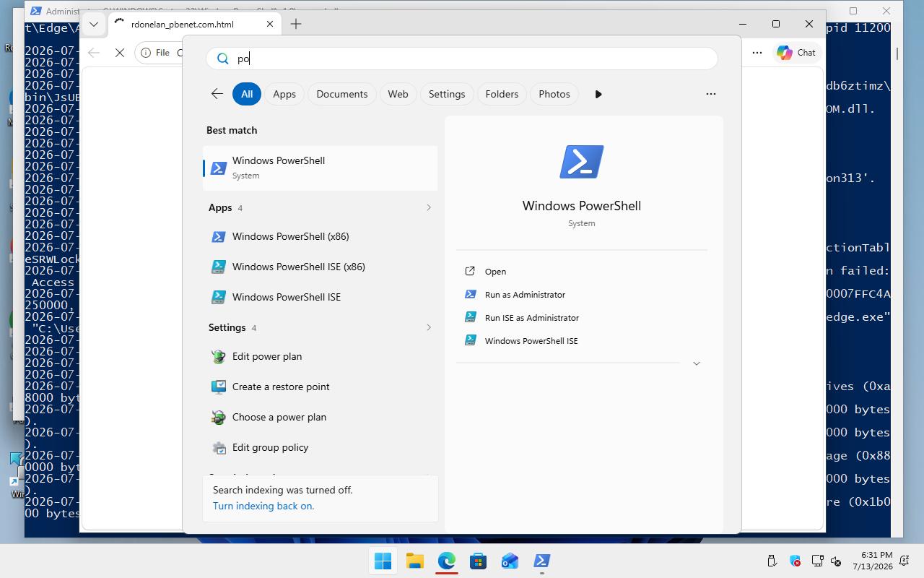Open the search panel more options ellipsis
924x578 pixels.
pos(711,94)
